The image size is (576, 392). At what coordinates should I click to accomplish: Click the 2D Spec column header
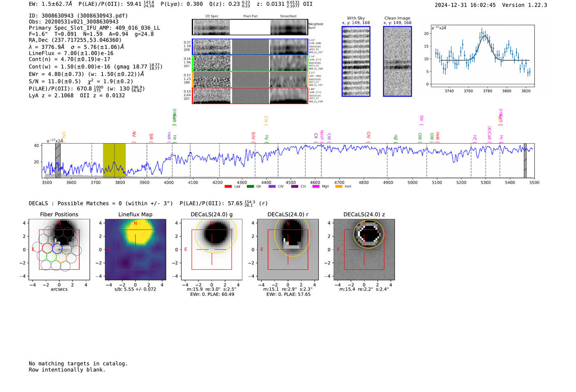point(212,16)
